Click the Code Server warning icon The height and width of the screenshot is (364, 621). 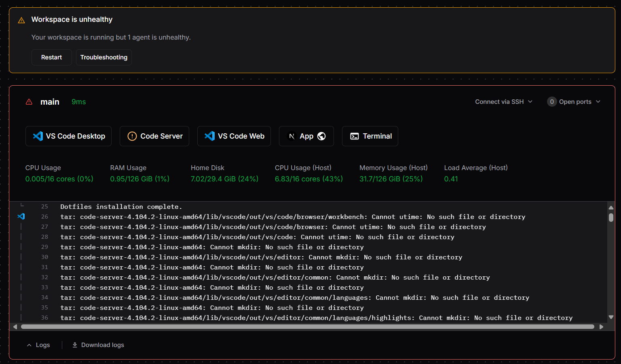pyautogui.click(x=132, y=136)
